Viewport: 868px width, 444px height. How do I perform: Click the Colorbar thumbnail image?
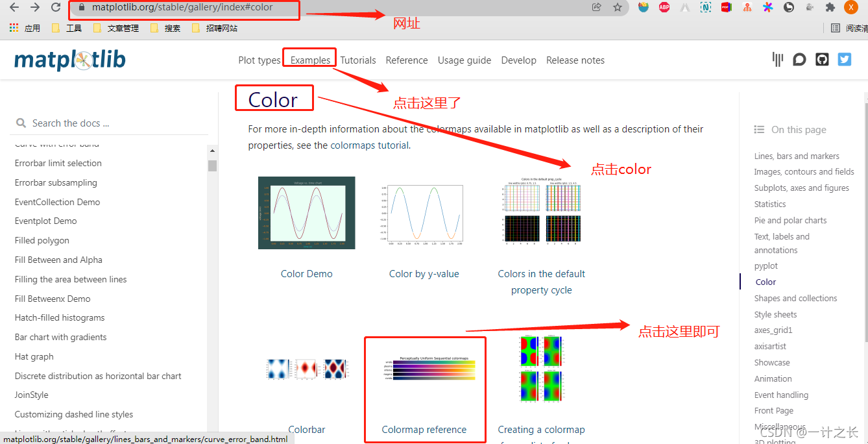coord(307,369)
